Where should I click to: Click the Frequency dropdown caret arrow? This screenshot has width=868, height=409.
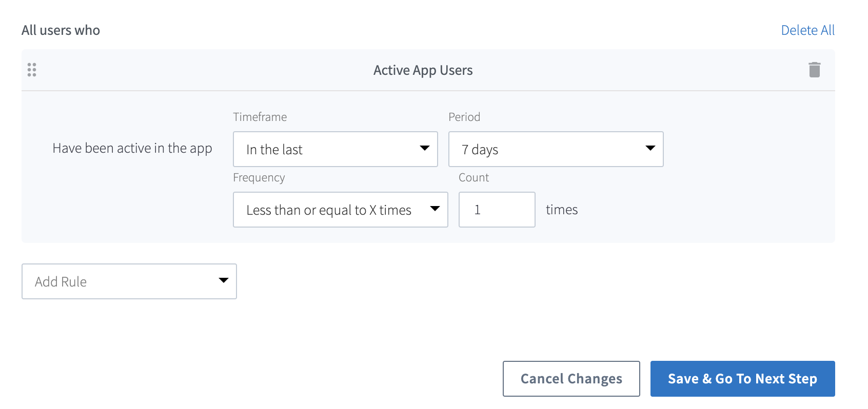click(x=435, y=209)
